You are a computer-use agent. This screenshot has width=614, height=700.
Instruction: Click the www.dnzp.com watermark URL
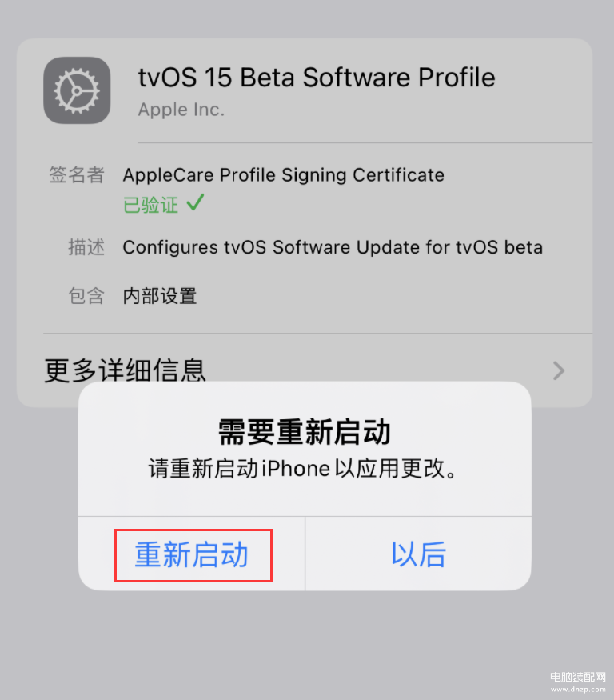(x=578, y=690)
